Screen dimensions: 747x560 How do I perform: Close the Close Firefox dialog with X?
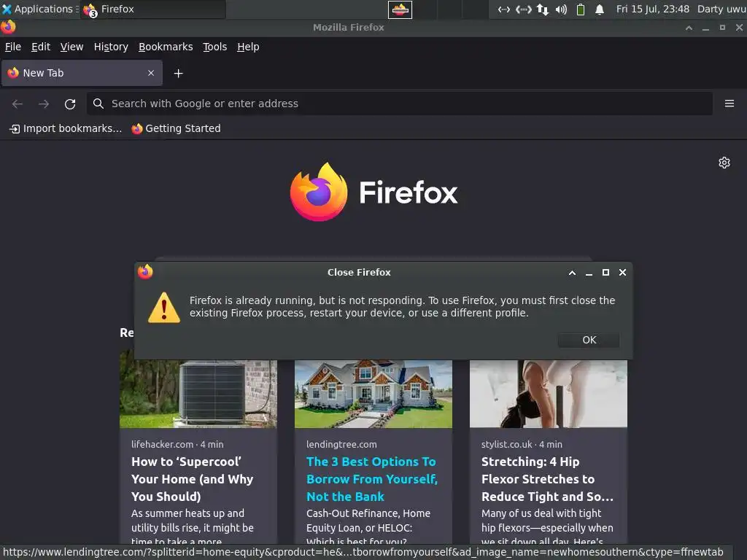point(622,273)
